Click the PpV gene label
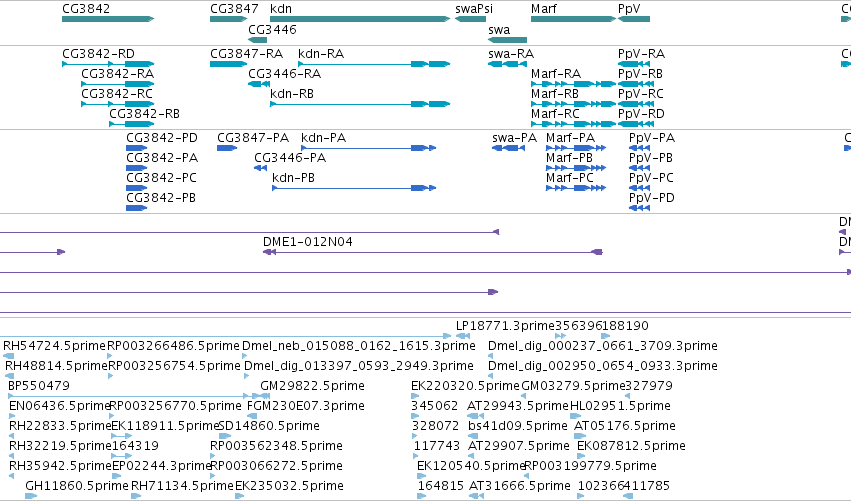This screenshot has height=501, width=851. [x=629, y=9]
